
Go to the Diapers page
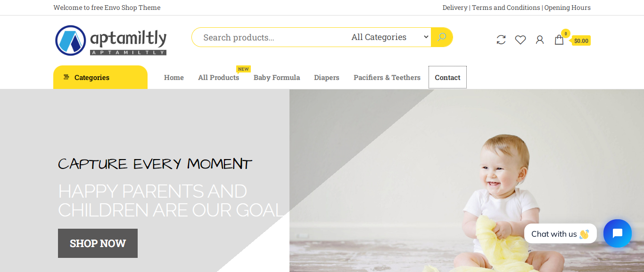(x=327, y=78)
